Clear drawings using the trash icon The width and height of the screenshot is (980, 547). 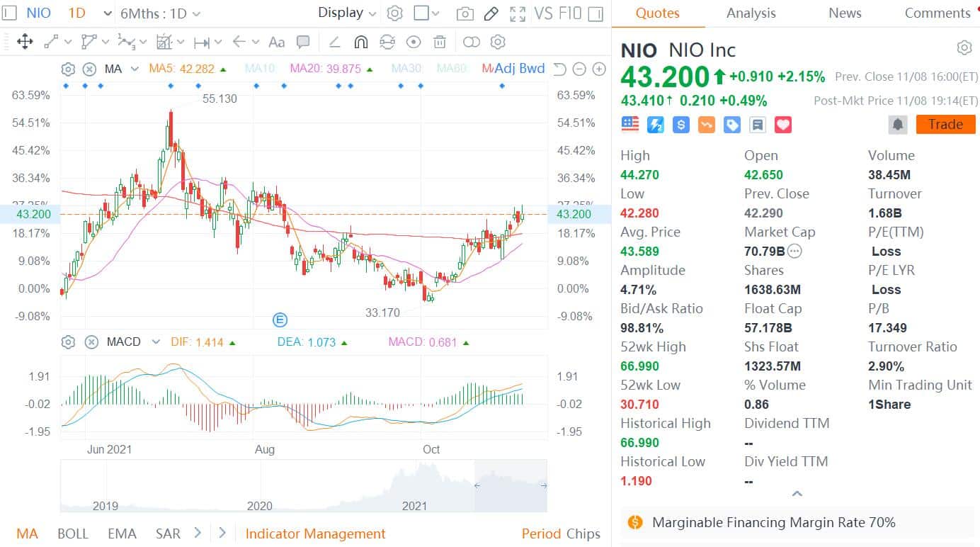click(x=440, y=42)
